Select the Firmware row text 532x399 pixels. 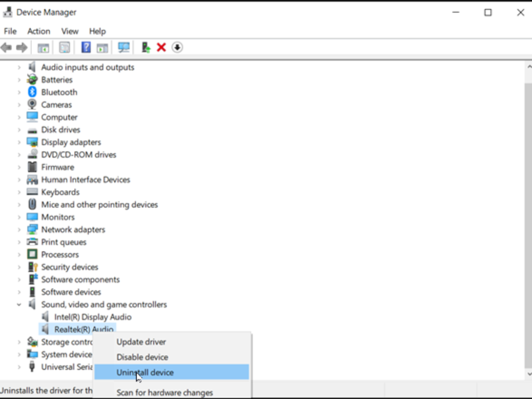(58, 167)
